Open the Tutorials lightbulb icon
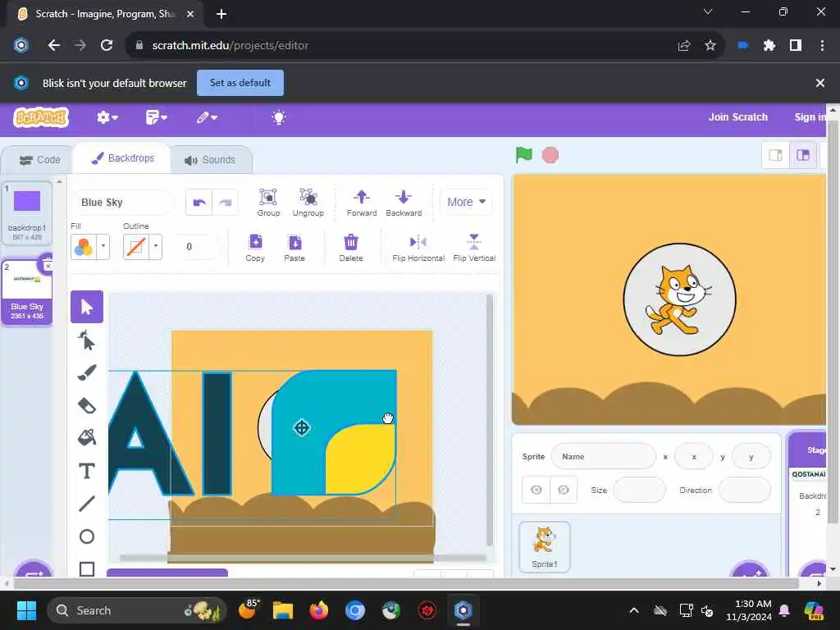Image resolution: width=840 pixels, height=630 pixels. coord(279,117)
